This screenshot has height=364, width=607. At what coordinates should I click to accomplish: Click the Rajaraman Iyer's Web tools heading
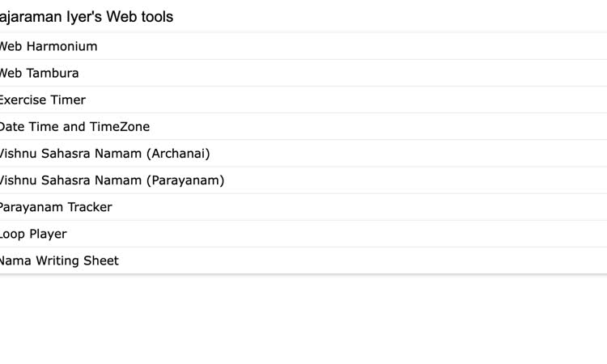pyautogui.click(x=86, y=17)
